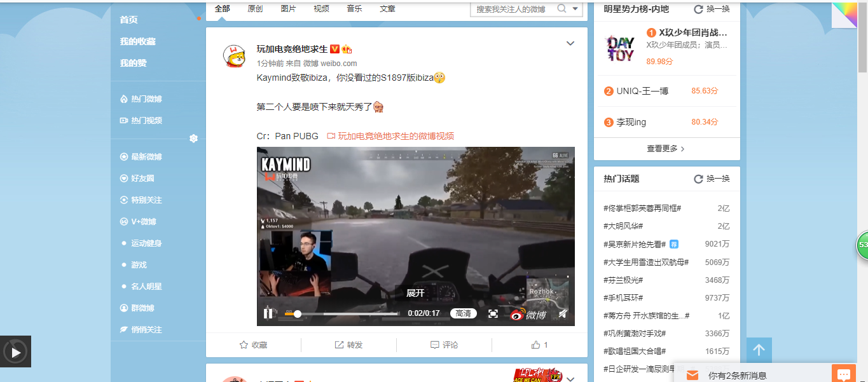
Task: Open topic #歌唱祖国大合唱#
Action: 635,351
